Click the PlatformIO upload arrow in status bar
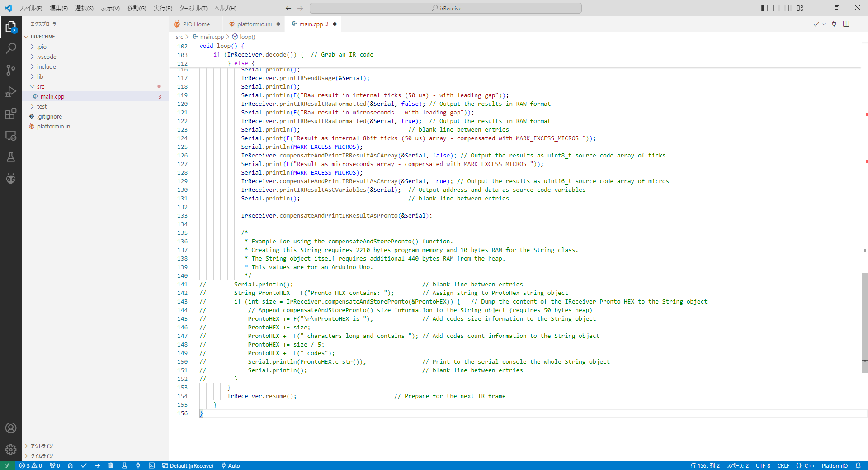 98,465
